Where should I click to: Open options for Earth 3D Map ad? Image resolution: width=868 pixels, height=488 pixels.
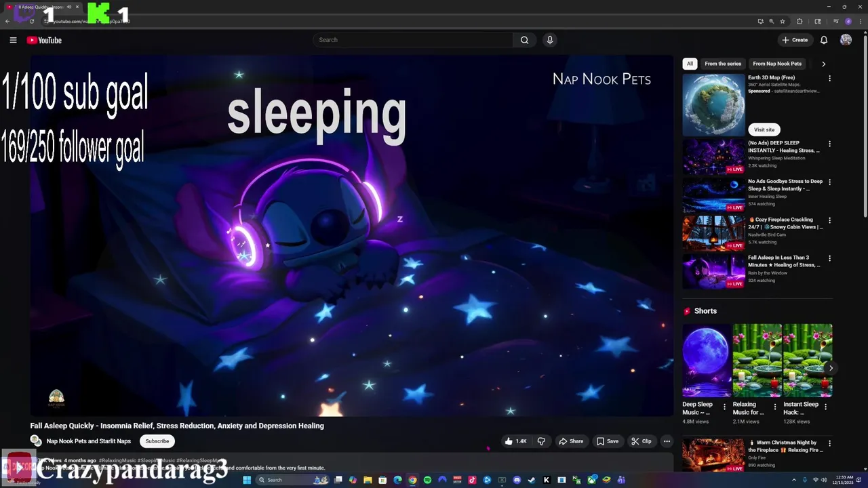[x=829, y=79]
